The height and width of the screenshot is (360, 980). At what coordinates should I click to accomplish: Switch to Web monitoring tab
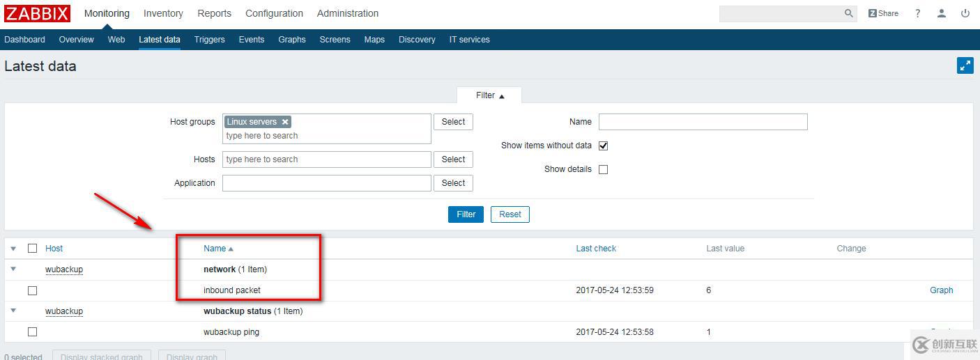pos(116,40)
